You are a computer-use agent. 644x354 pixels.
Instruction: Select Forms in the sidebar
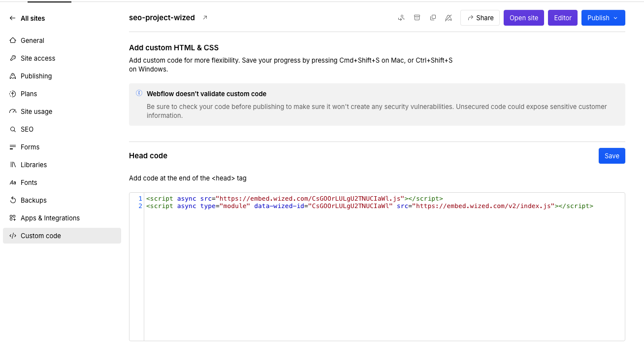pos(62,147)
